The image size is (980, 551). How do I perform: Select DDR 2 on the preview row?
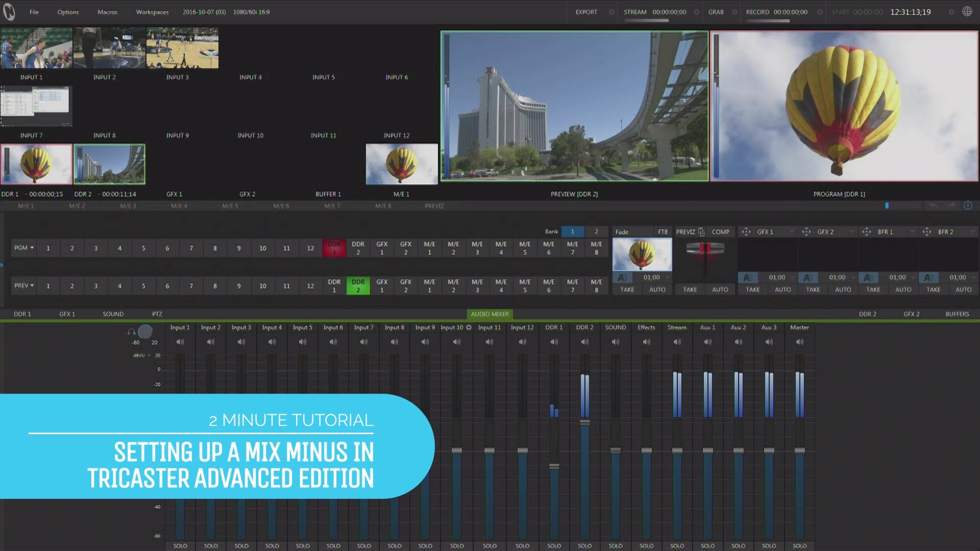coord(358,286)
